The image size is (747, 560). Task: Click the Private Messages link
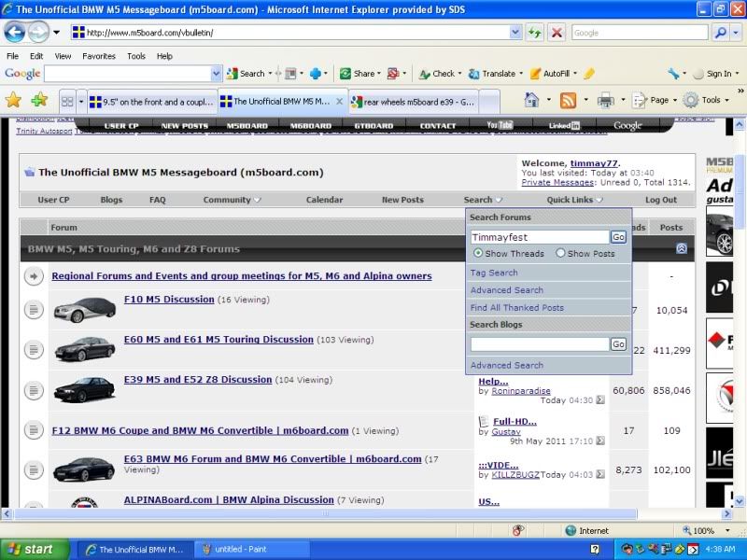(x=557, y=182)
